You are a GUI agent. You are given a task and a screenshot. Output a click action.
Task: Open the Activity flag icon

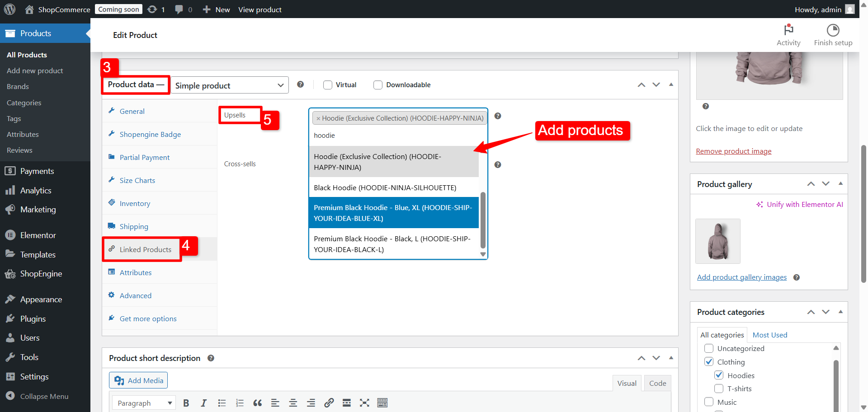pos(788,30)
